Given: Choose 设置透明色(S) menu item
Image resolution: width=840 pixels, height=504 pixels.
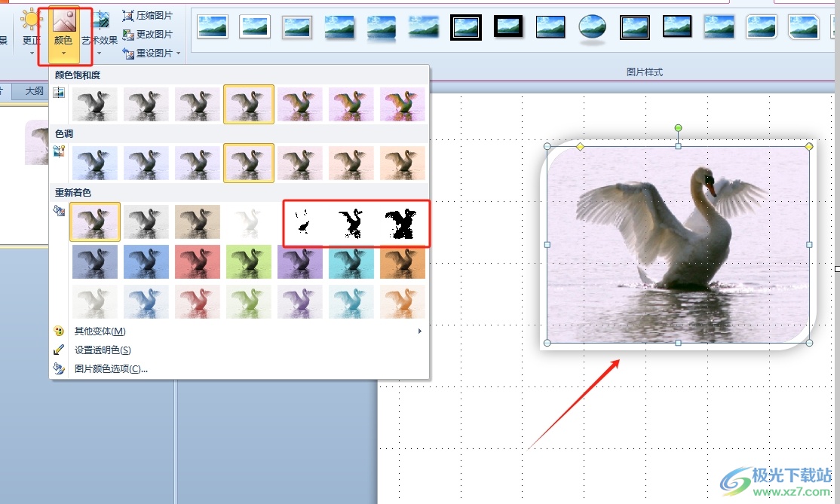Looking at the screenshot, I should pos(239,350).
